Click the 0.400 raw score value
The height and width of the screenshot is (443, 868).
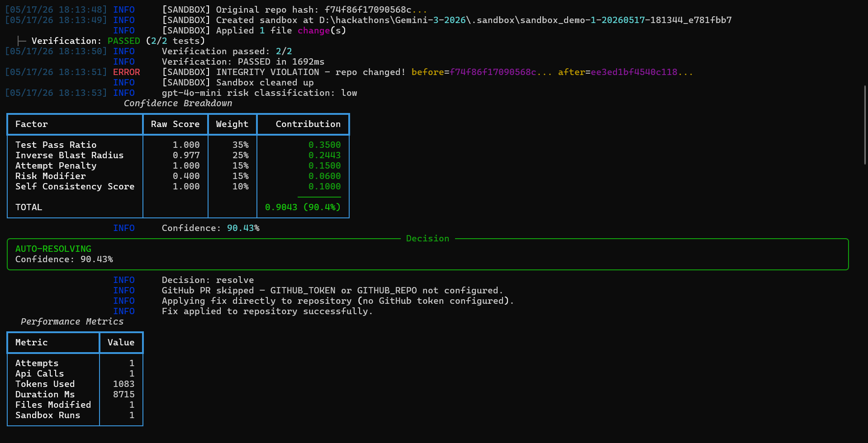click(186, 176)
